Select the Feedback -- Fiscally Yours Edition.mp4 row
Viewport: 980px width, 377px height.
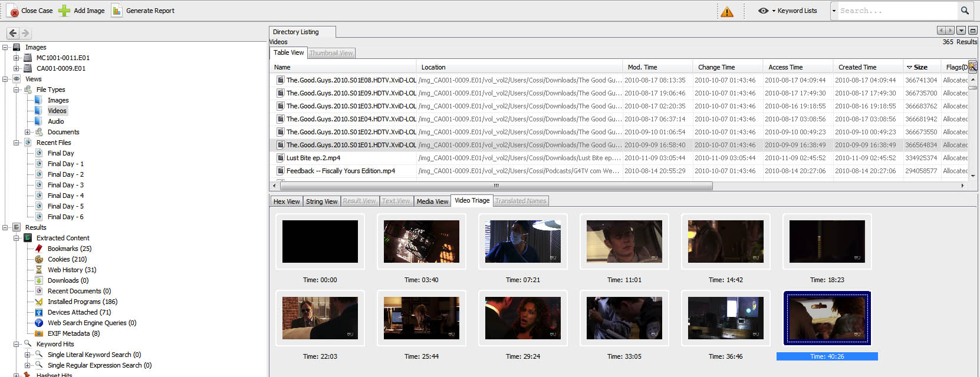point(619,171)
